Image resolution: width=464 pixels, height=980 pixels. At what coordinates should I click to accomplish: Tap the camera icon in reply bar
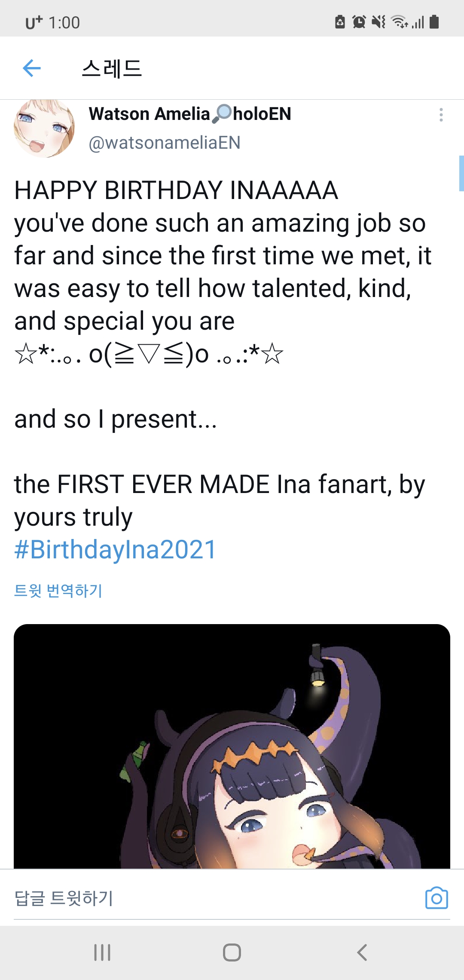437,898
